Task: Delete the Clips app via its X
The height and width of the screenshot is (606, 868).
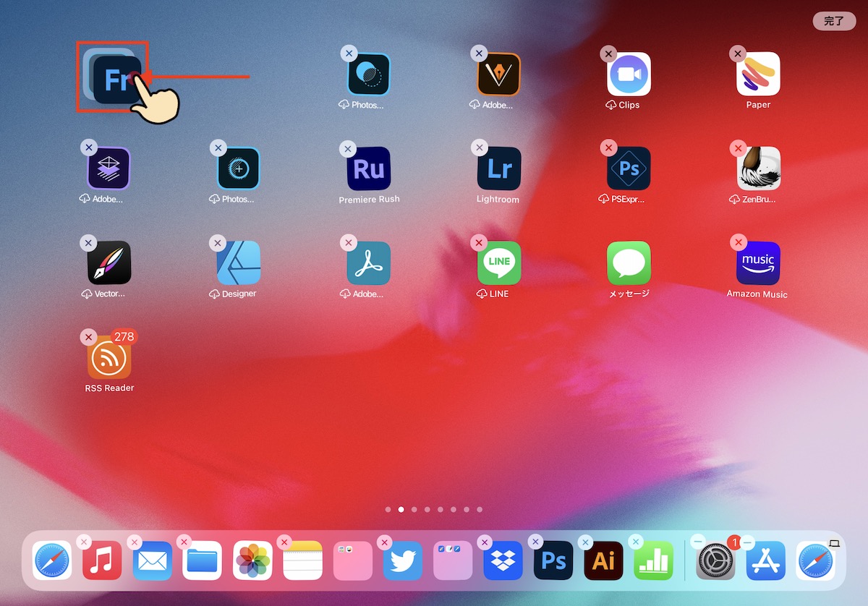Action: [608, 53]
